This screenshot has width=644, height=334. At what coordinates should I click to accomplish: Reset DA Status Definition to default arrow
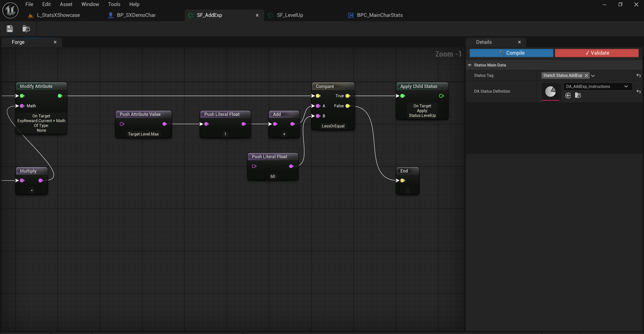638,91
